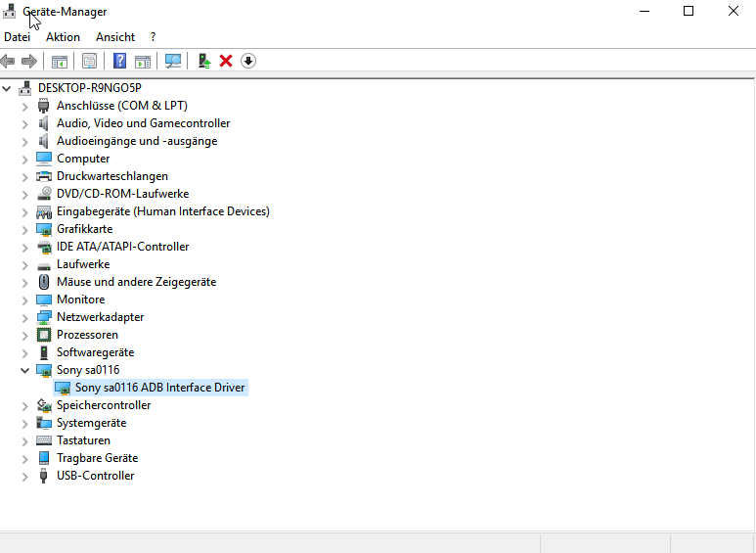This screenshot has width=756, height=553.
Task: Click the DVD/CD-ROM drive icon
Action: [44, 194]
